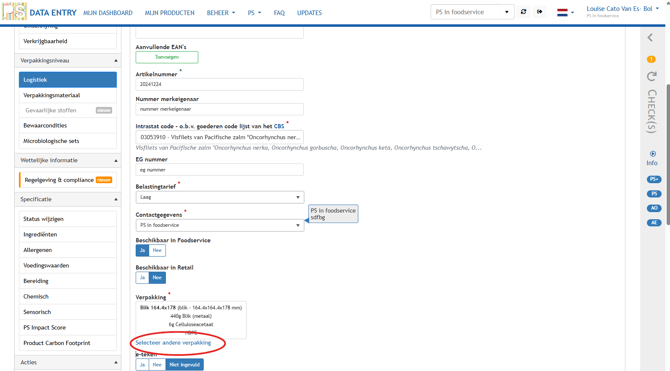Open Ingrediënten in sidebar
The height and width of the screenshot is (371, 670).
[x=68, y=235]
